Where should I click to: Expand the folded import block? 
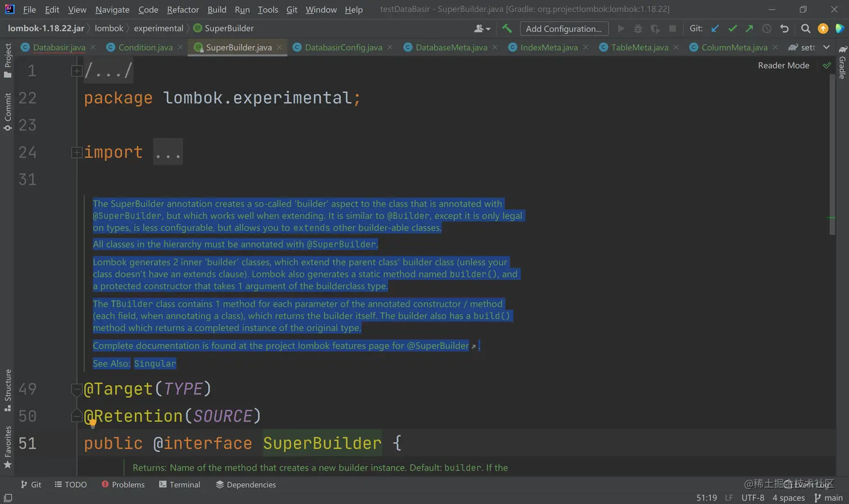(77, 153)
